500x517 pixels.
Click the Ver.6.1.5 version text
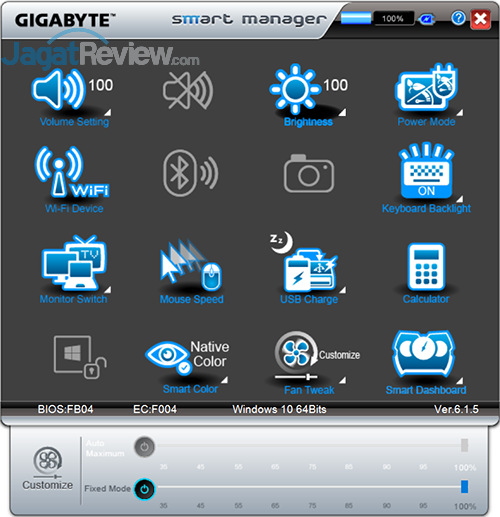tap(456, 409)
